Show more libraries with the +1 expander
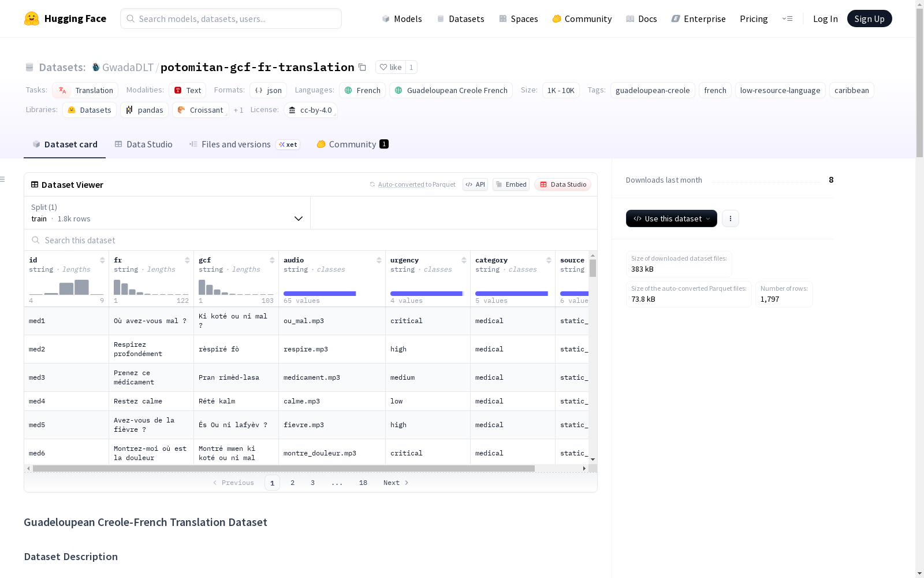 tap(239, 110)
